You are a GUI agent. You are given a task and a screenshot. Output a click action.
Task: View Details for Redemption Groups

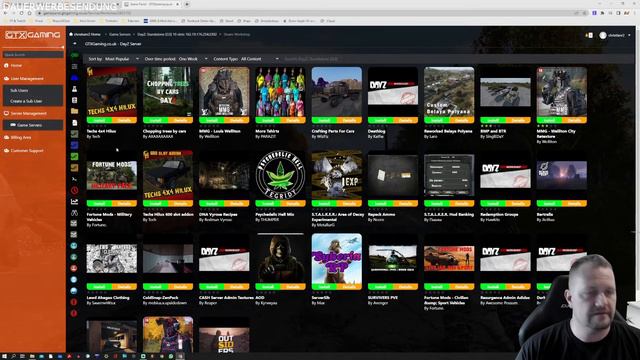pyautogui.click(x=518, y=203)
